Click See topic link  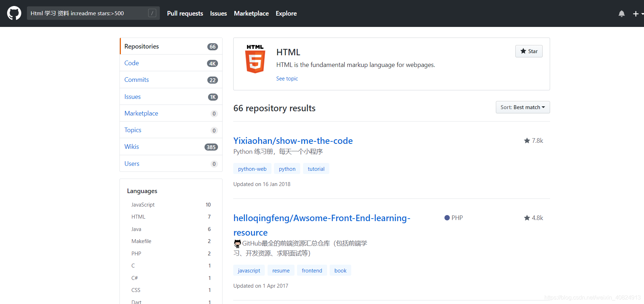(x=287, y=79)
